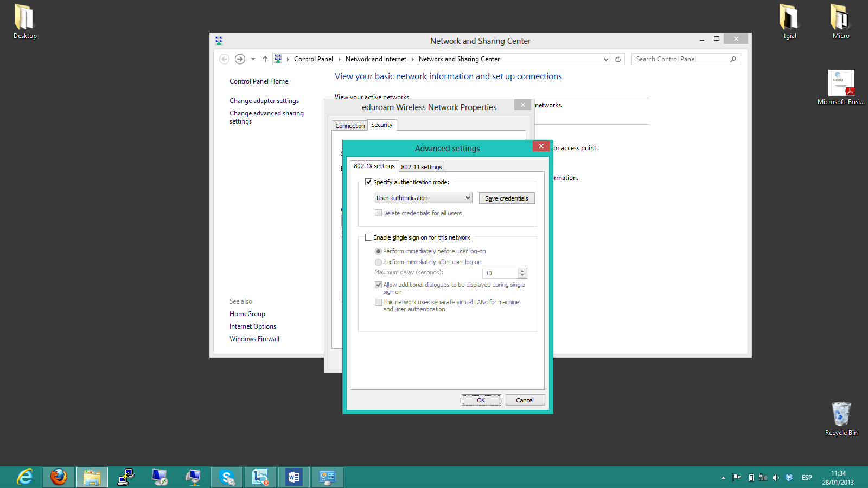Show hidden system tray icons
Viewport: 868px width, 488px height.
(723, 478)
